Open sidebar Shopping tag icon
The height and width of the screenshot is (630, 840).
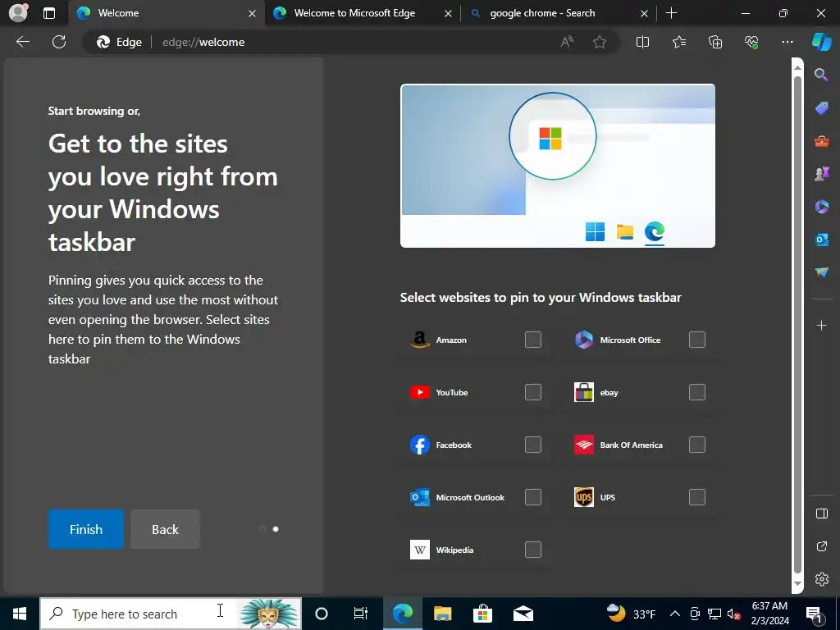click(821, 107)
